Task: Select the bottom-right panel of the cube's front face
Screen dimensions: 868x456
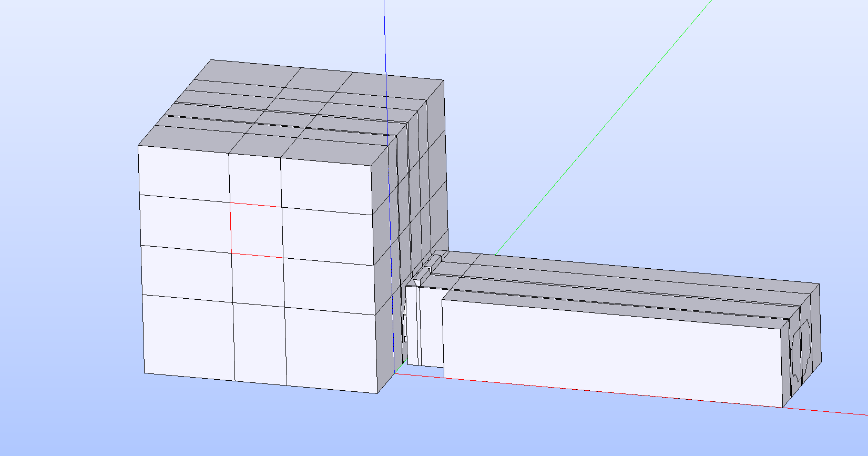Action: (331, 350)
